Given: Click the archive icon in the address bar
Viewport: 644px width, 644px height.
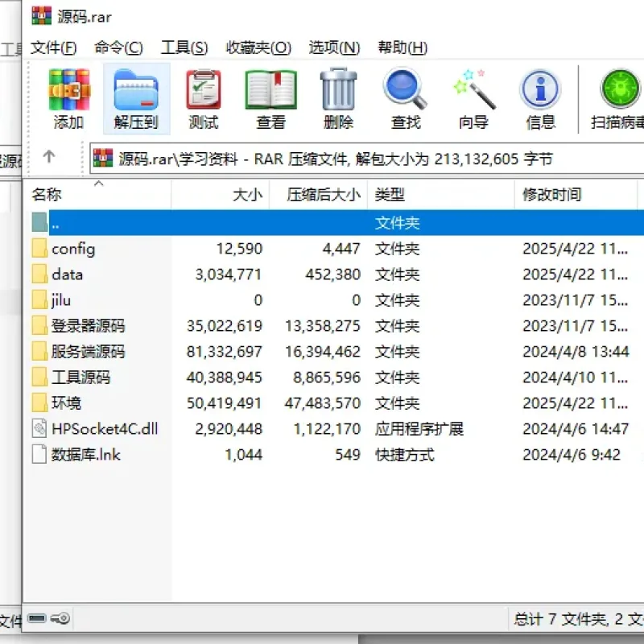Looking at the screenshot, I should pos(103,158).
